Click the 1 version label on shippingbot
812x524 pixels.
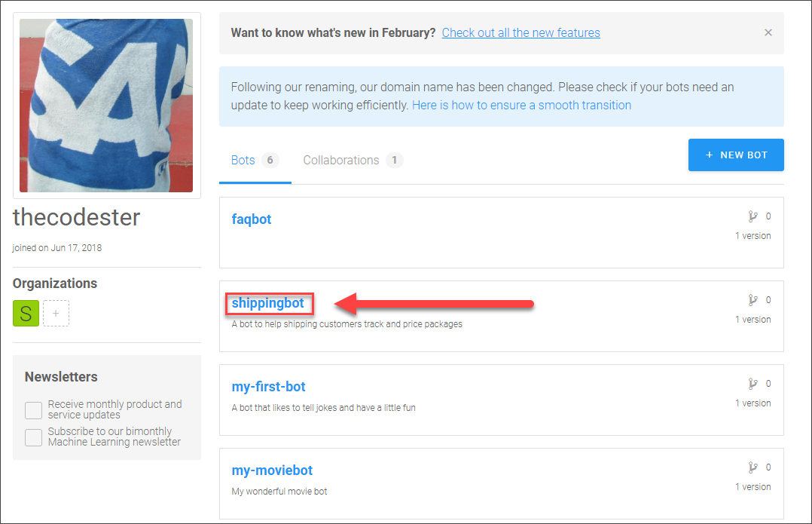(x=753, y=320)
